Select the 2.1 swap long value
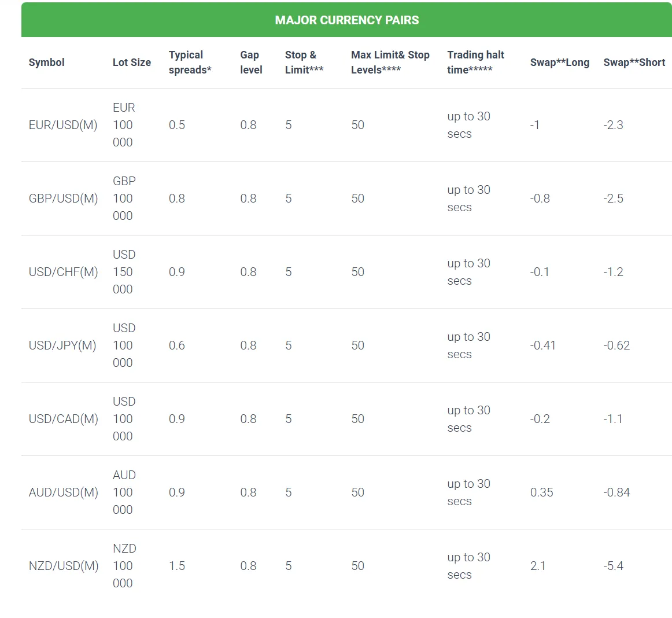 pos(538,566)
